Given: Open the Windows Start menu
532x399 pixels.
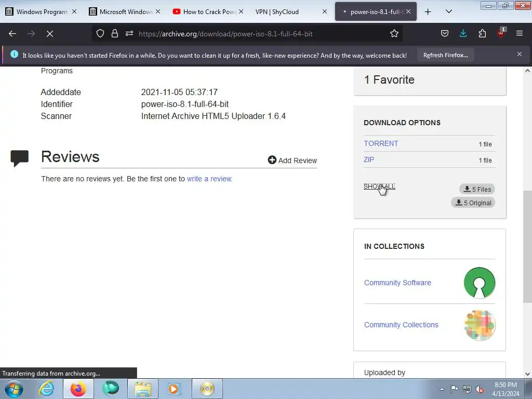Looking at the screenshot, I should tap(14, 389).
